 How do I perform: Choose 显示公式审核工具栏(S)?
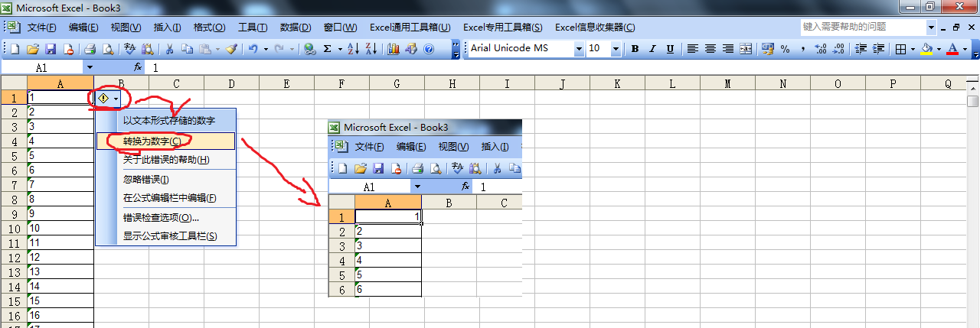[166, 237]
